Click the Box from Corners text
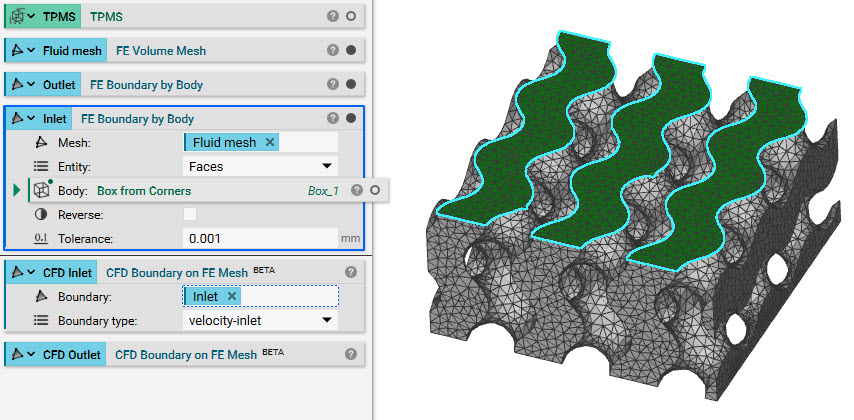This screenshot has height=420, width=854. click(x=144, y=191)
